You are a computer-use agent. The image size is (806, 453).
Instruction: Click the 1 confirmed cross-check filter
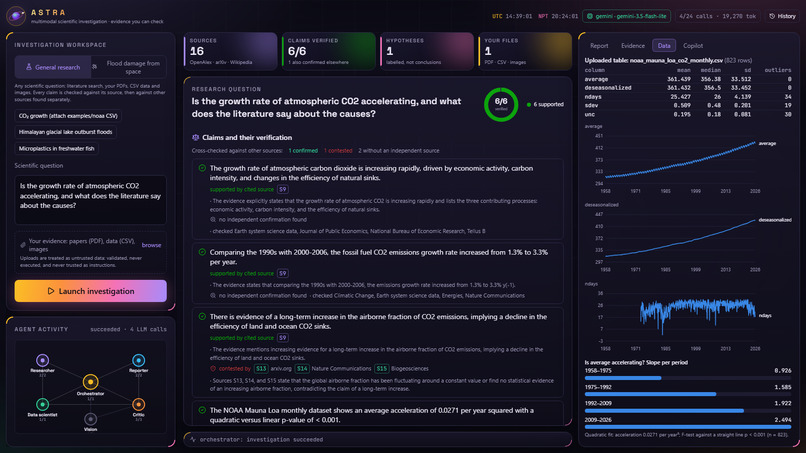pyautogui.click(x=303, y=151)
